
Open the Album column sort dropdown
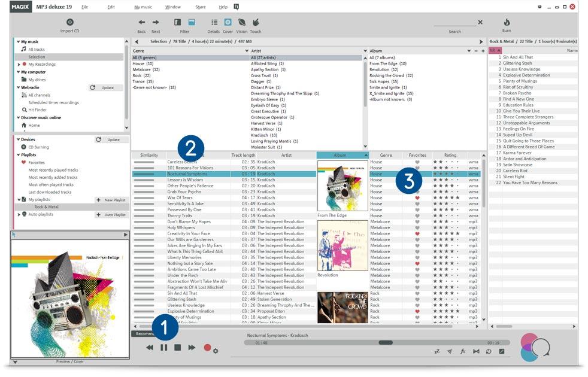click(365, 154)
